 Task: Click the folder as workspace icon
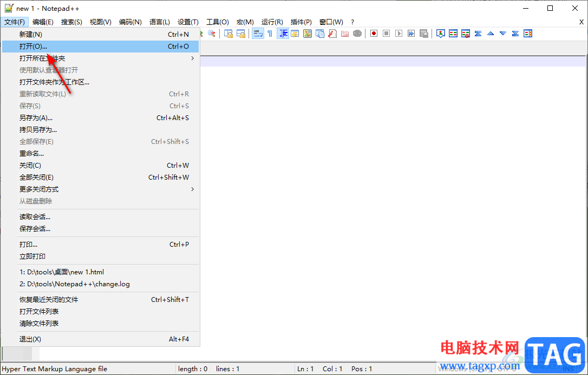point(345,34)
